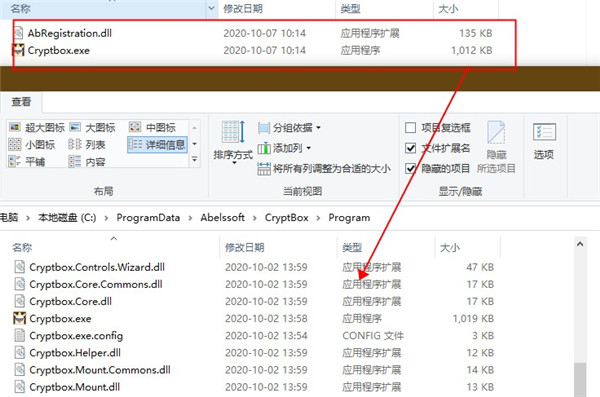
Task: Click Cryptbox.Helper.dll file icon
Action: click(20, 353)
